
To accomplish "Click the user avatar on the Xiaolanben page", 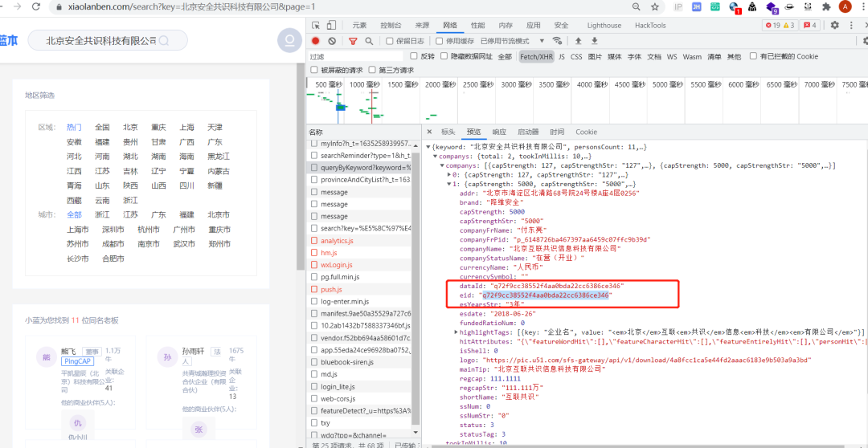I will pyautogui.click(x=289, y=41).
